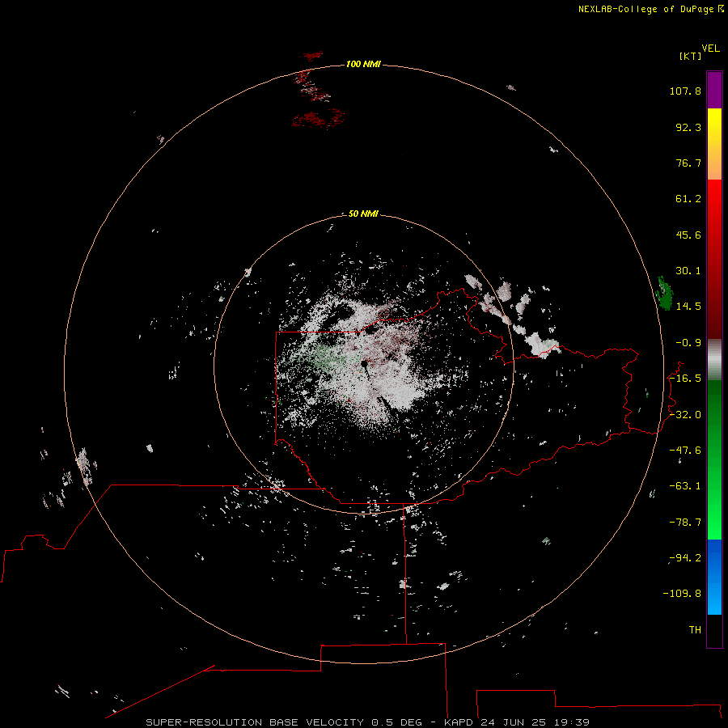Click the -78.7 legend value
The image size is (728, 728).
click(x=685, y=523)
